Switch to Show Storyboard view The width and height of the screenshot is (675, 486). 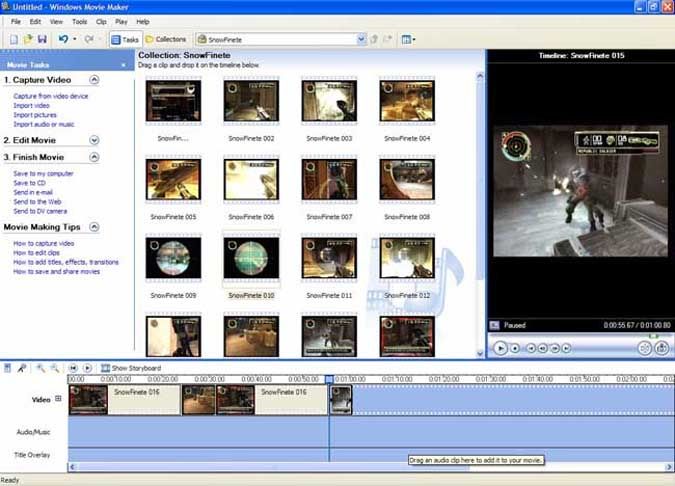130,368
